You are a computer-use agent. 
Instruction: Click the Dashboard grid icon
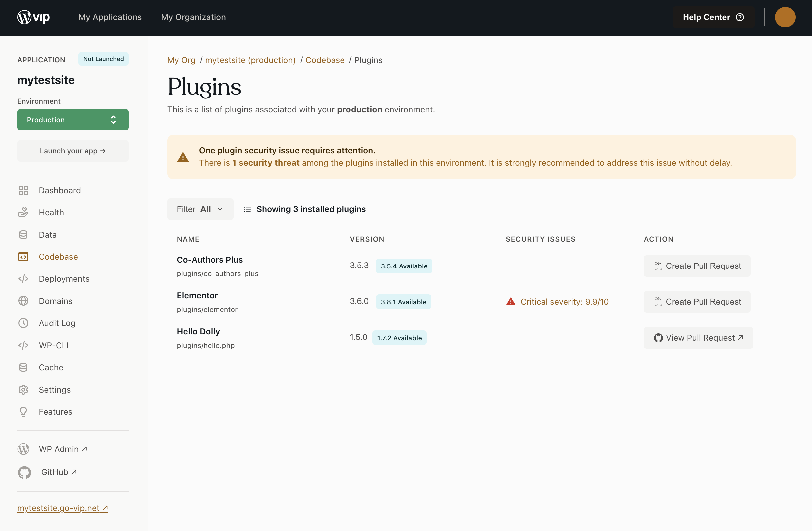23,190
